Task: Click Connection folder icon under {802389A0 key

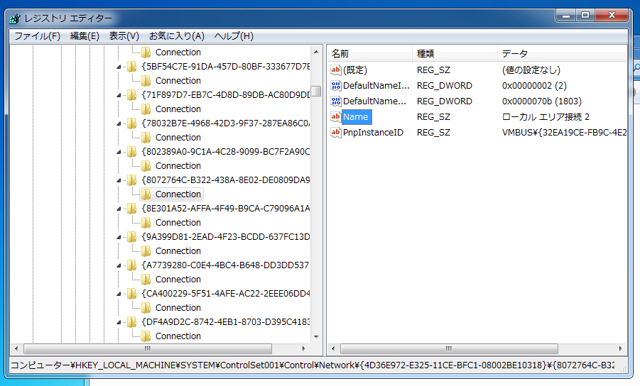Action: (x=146, y=166)
